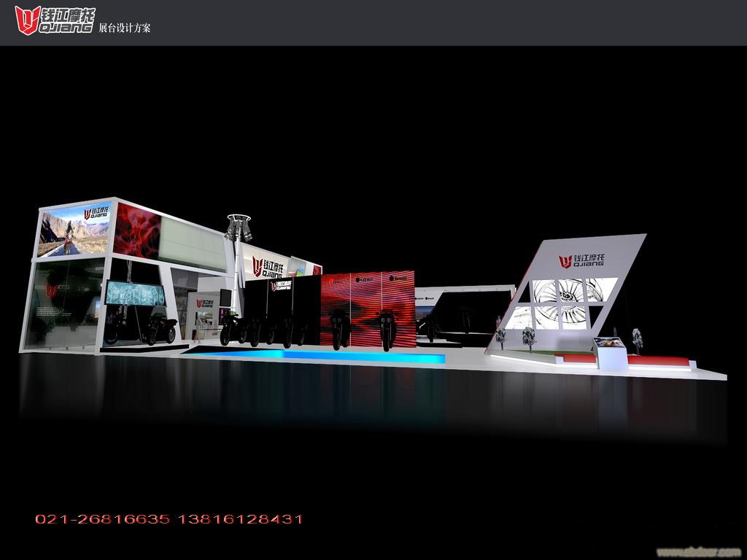Click the Qjiang logo on the mountain billboard
This screenshot has width=747, height=560.
coord(96,213)
